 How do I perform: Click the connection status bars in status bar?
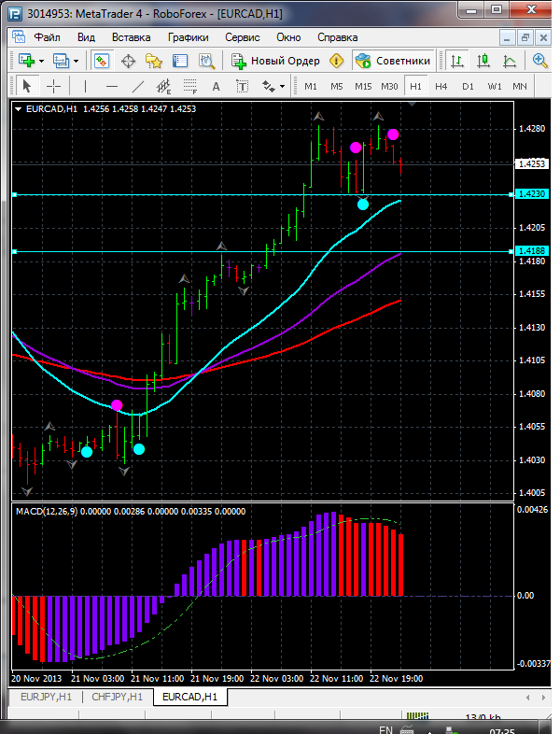pyautogui.click(x=417, y=715)
